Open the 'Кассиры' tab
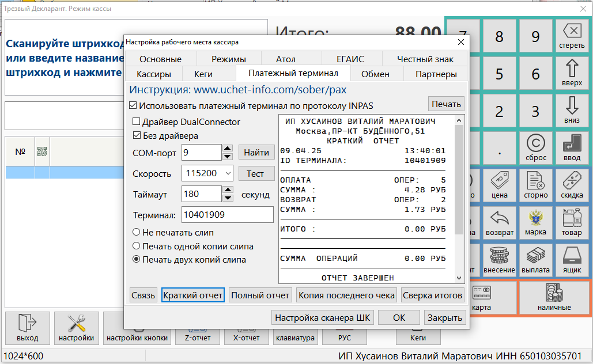The height and width of the screenshot is (364, 593). tap(153, 74)
